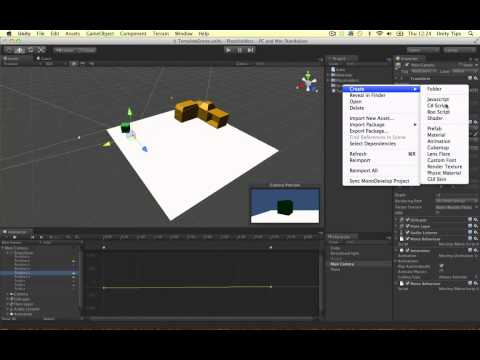Select the Hand view tool
The width and height of the screenshot is (480, 360).
tap(9, 50)
